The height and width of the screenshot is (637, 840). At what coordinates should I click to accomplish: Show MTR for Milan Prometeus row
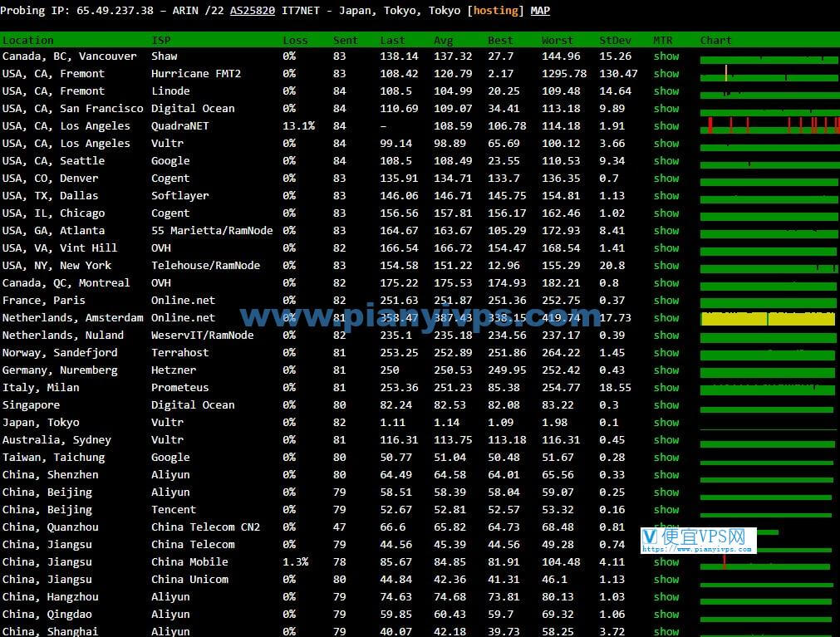[x=666, y=388]
